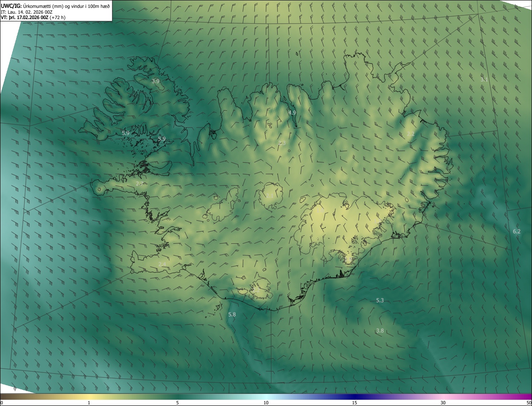Click the title 'Úrkomumætti (mm) og vindur i 100m hæð'
Viewport: 532px width, 406px height.
coord(66,6)
